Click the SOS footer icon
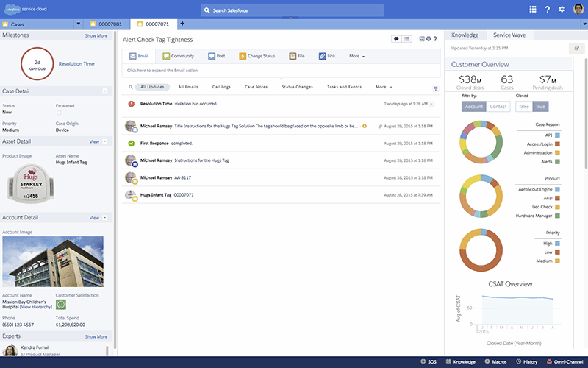Image resolution: width=588 pixels, height=368 pixels. 429,361
